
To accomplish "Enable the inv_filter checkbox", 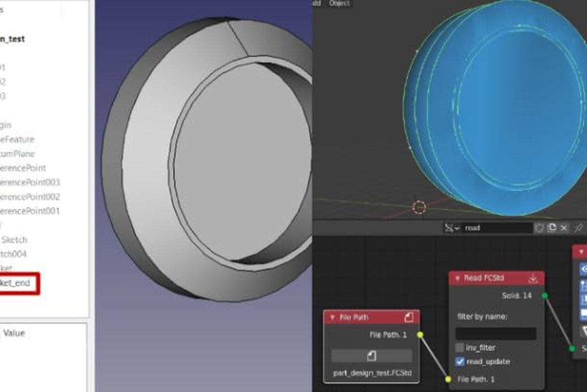I will 460,347.
